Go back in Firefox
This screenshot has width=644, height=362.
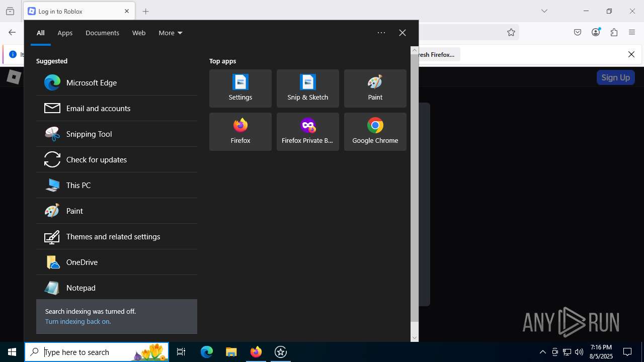(12, 32)
